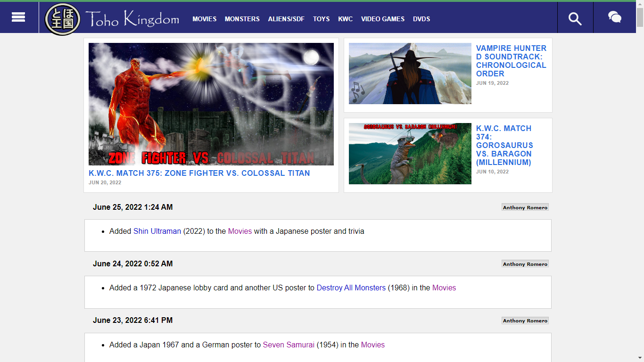Open Movies link in Destroy All Monsters entry
Image resolution: width=644 pixels, height=362 pixels.
pos(444,288)
